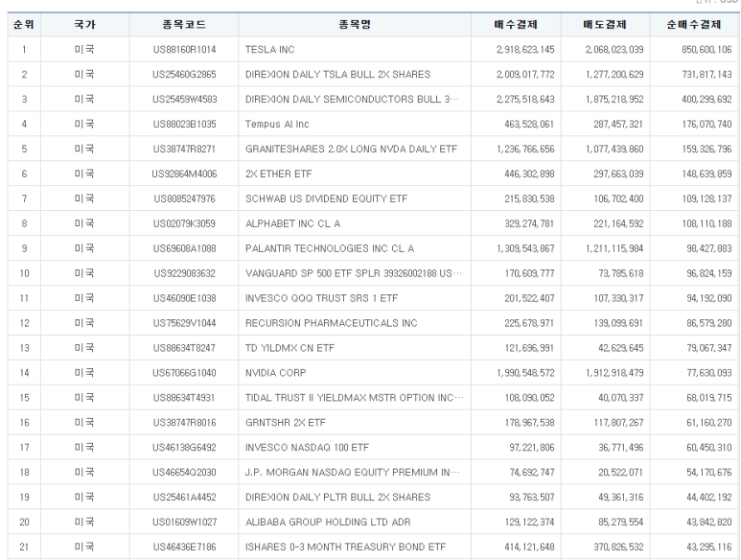Select the NVIDIA CORP name
The height and width of the screenshot is (560, 741).
coord(275,373)
